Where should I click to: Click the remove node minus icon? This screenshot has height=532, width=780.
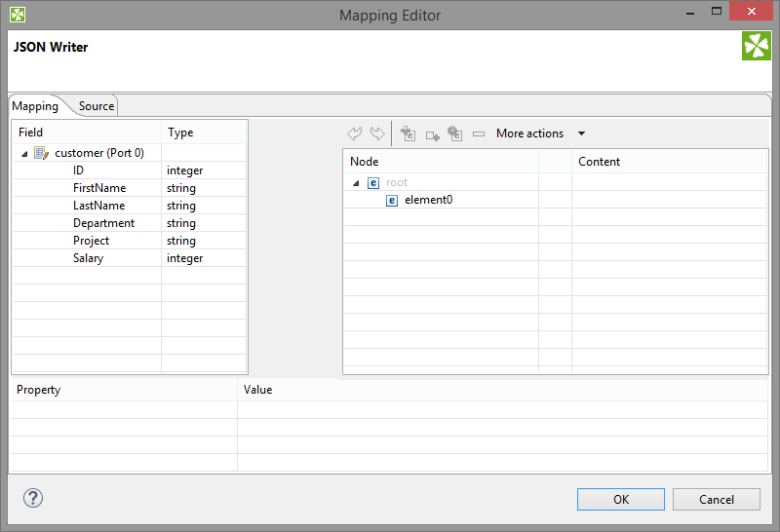coord(478,133)
